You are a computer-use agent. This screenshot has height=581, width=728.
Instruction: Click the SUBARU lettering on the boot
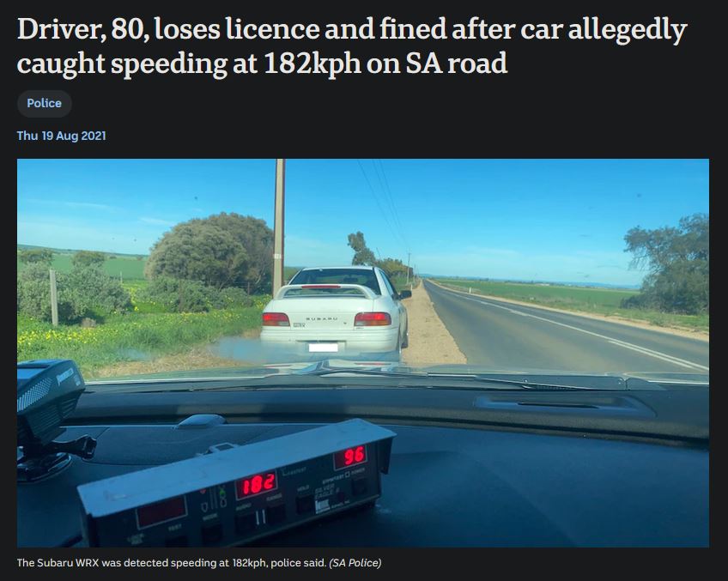click(321, 318)
